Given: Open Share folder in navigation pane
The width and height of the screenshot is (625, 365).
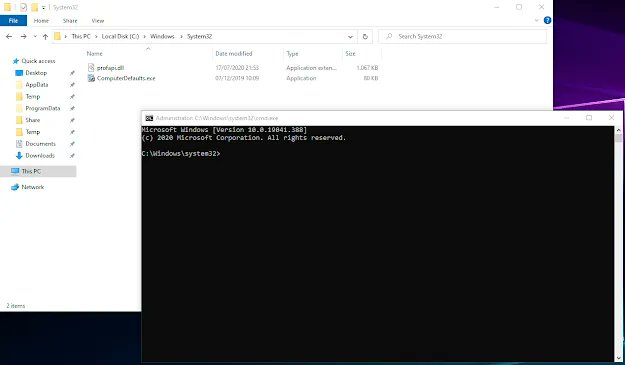Looking at the screenshot, I should 33,120.
